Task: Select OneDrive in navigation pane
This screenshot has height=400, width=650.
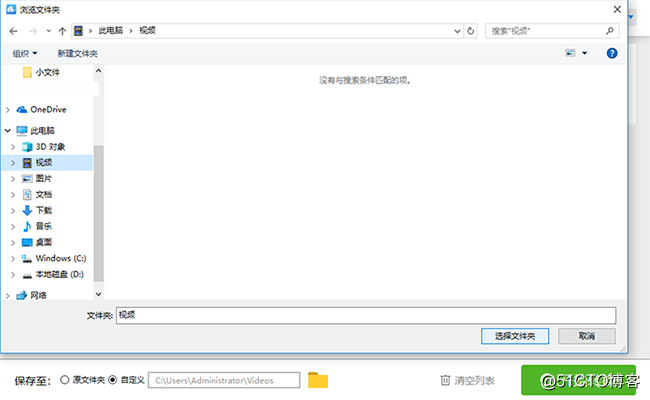Action: [49, 109]
